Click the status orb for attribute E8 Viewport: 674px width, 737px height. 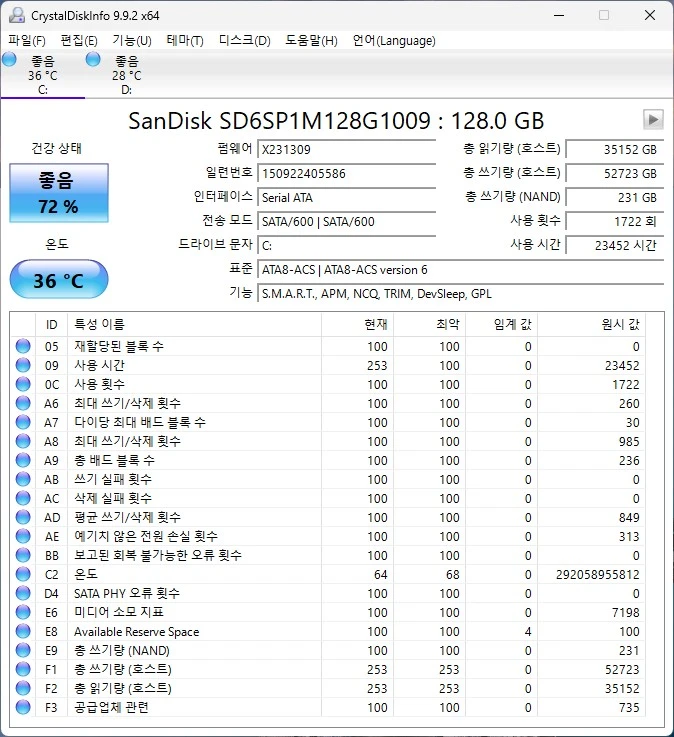point(23,631)
